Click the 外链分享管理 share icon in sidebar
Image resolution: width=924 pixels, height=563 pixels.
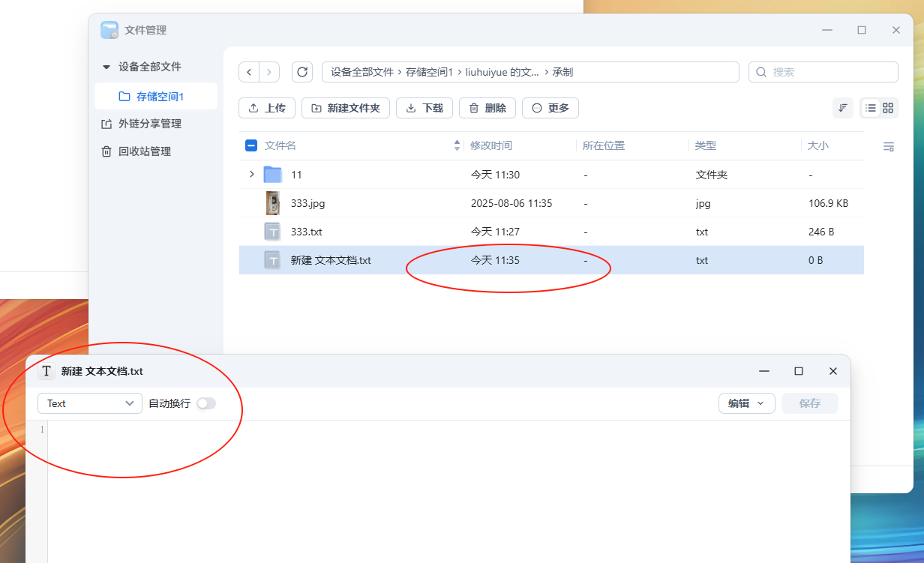pos(106,124)
